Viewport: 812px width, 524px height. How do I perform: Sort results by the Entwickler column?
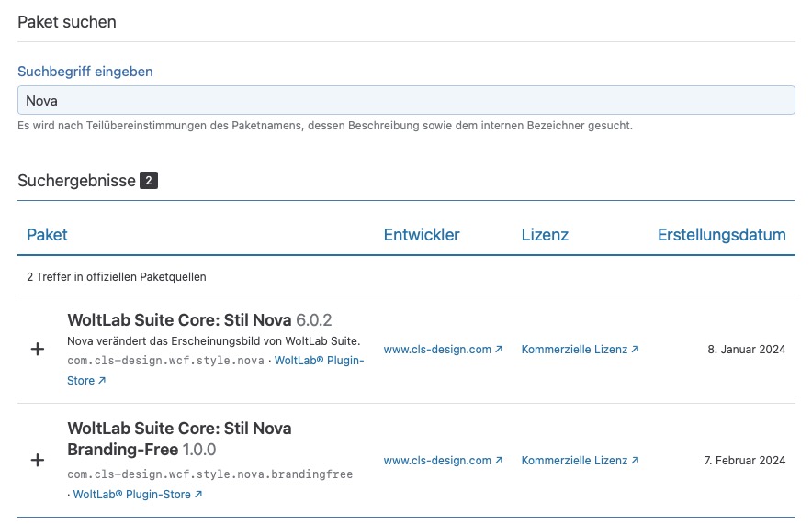click(x=422, y=235)
